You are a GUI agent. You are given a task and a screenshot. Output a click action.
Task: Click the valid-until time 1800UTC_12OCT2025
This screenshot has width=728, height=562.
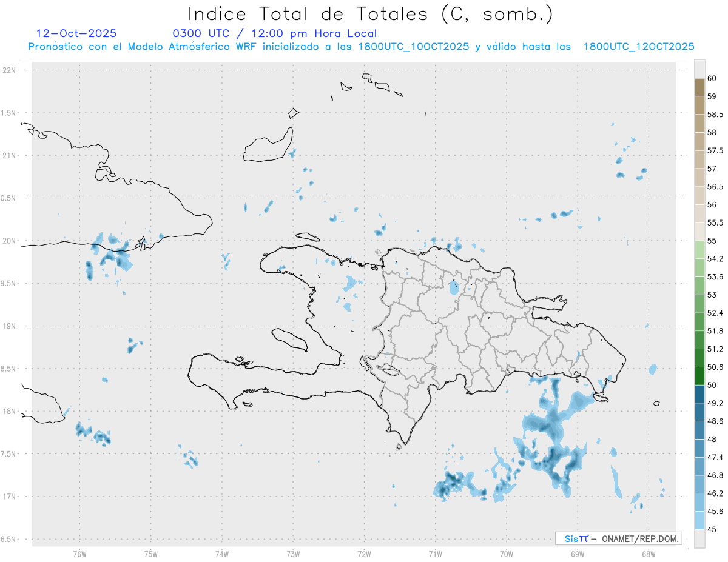pos(639,47)
